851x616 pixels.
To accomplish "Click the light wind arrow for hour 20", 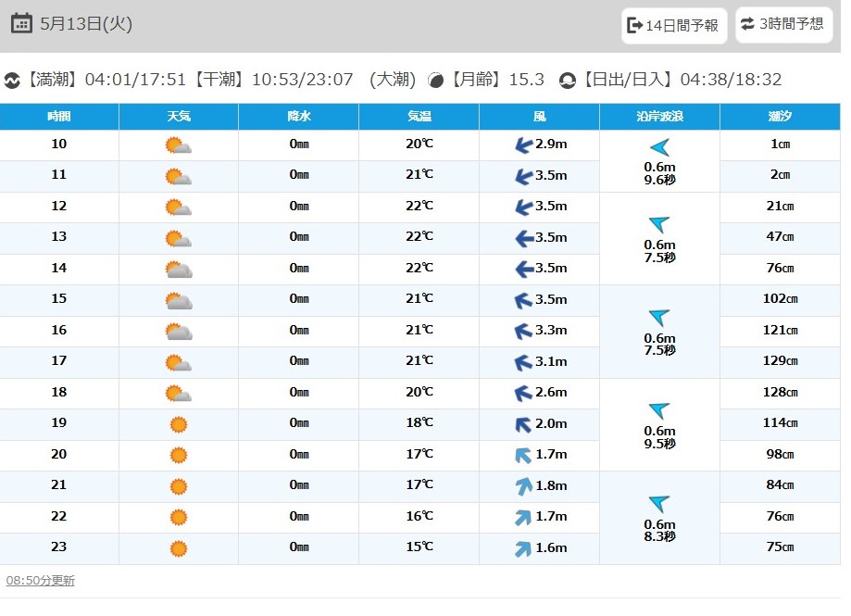I will pos(523,456).
